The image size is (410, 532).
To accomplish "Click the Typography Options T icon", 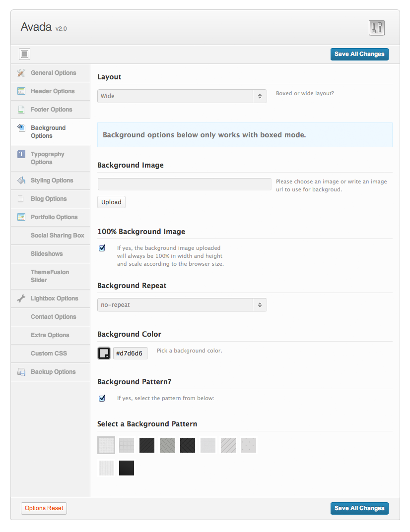I will [21, 154].
